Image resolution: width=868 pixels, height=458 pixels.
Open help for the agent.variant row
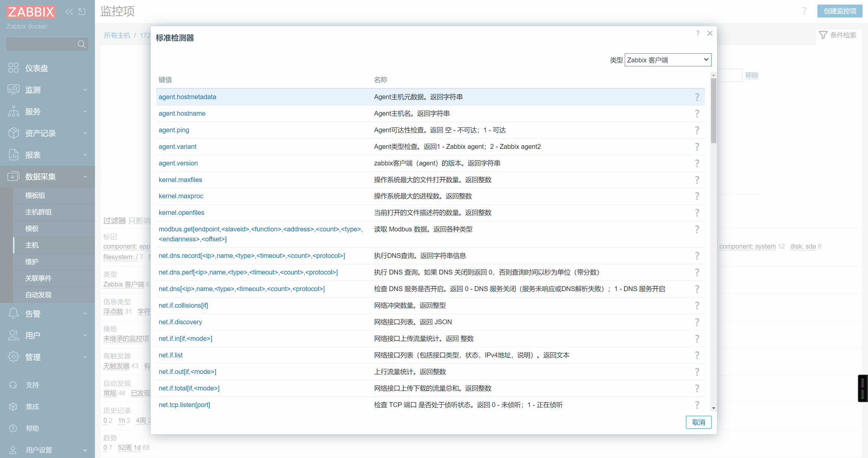pyautogui.click(x=697, y=146)
